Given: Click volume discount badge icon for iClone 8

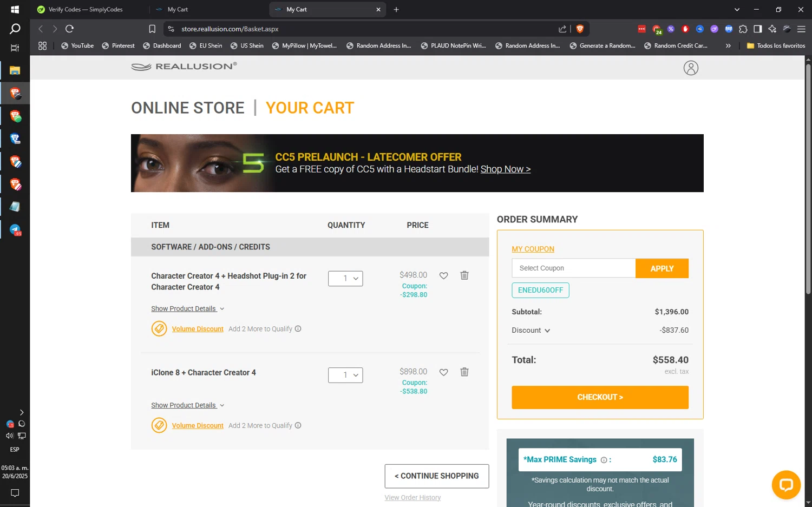Looking at the screenshot, I should 159,425.
